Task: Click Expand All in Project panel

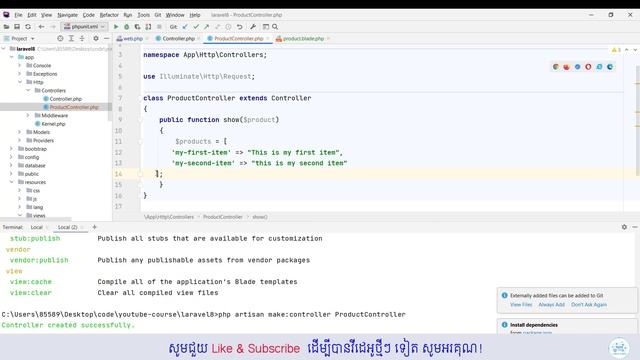Action: point(71,38)
